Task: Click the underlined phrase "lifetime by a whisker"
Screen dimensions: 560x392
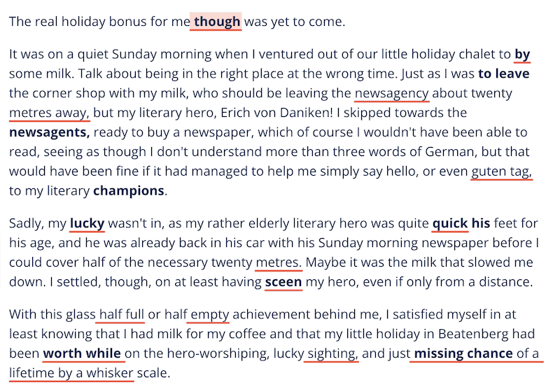Action: point(71,373)
